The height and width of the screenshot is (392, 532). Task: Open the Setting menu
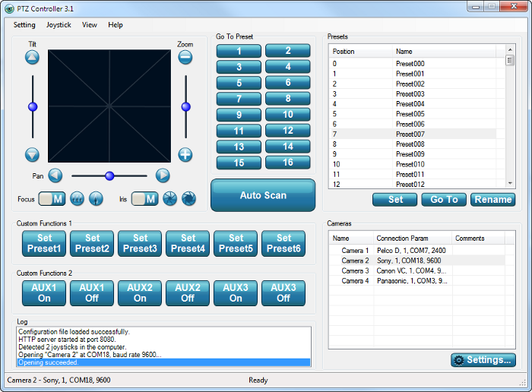24,25
